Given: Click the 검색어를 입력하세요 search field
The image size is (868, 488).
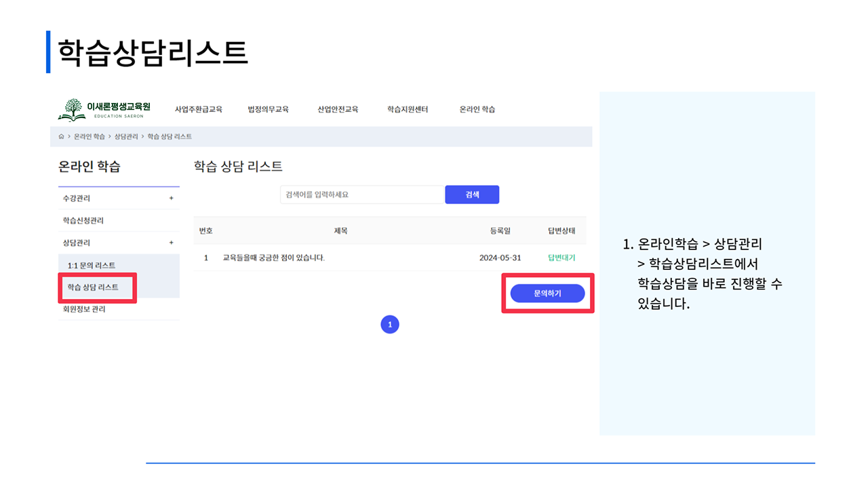Looking at the screenshot, I should (x=362, y=195).
